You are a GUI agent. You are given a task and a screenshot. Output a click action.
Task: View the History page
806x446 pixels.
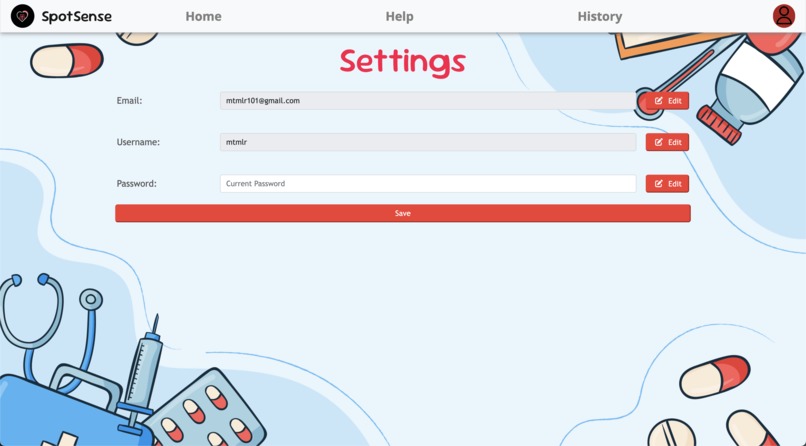point(600,16)
